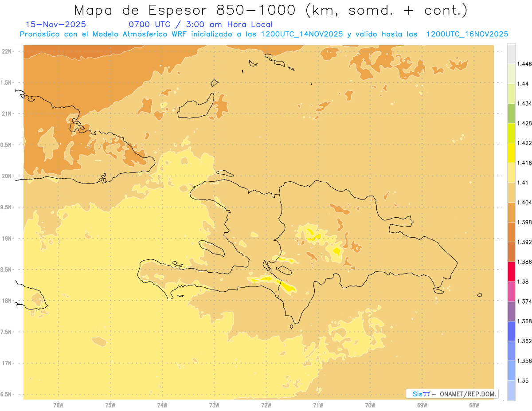Click the legend value 1.398
This screenshot has height=411, width=532.
[525, 222]
